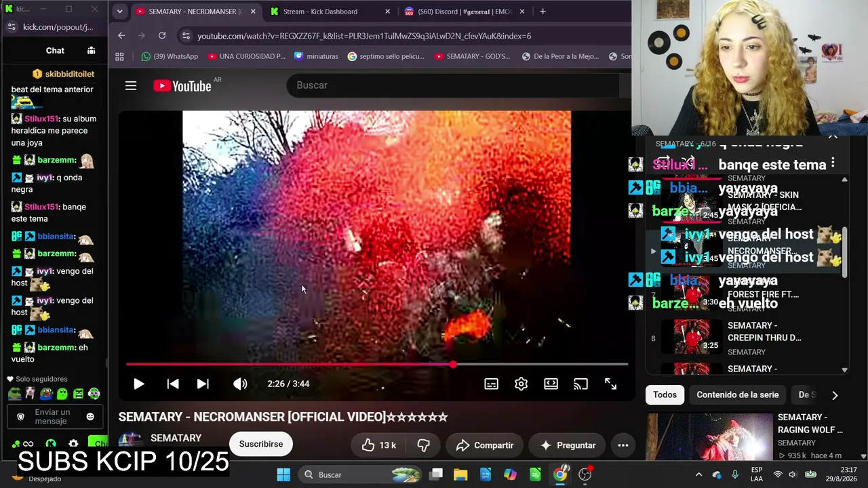Open playlist options three-dot menu
This screenshot has height=488, width=868.
coord(833,163)
